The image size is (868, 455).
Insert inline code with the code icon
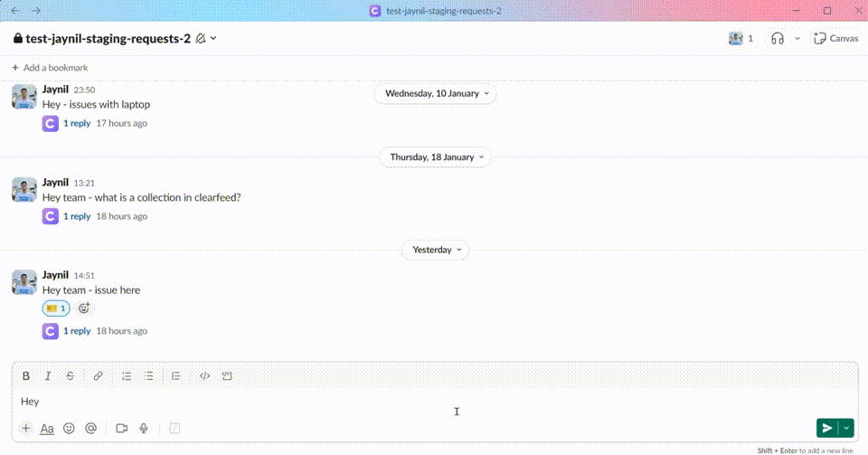coord(204,375)
